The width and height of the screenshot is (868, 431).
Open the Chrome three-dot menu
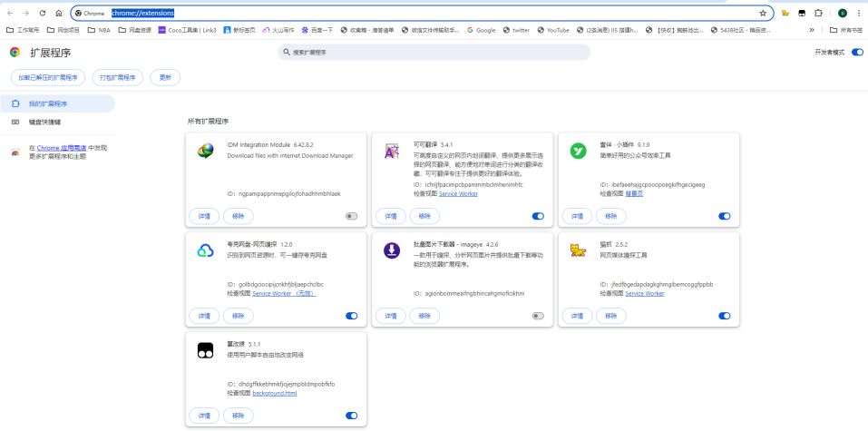pos(859,13)
